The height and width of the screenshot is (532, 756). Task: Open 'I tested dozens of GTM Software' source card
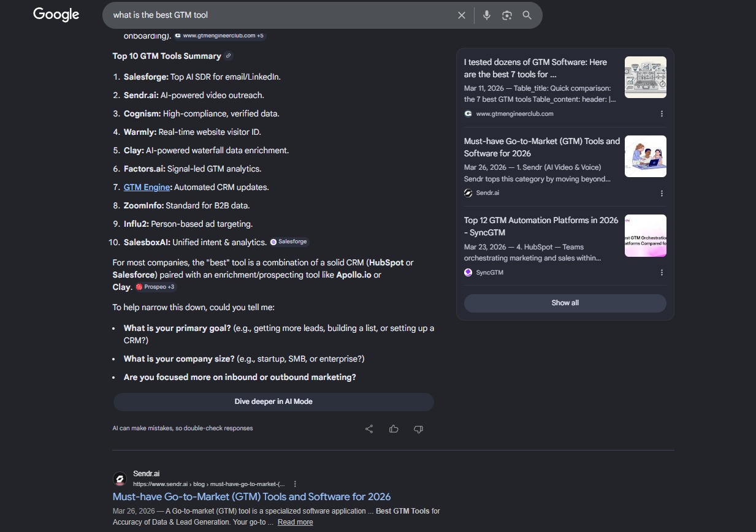[540, 68]
